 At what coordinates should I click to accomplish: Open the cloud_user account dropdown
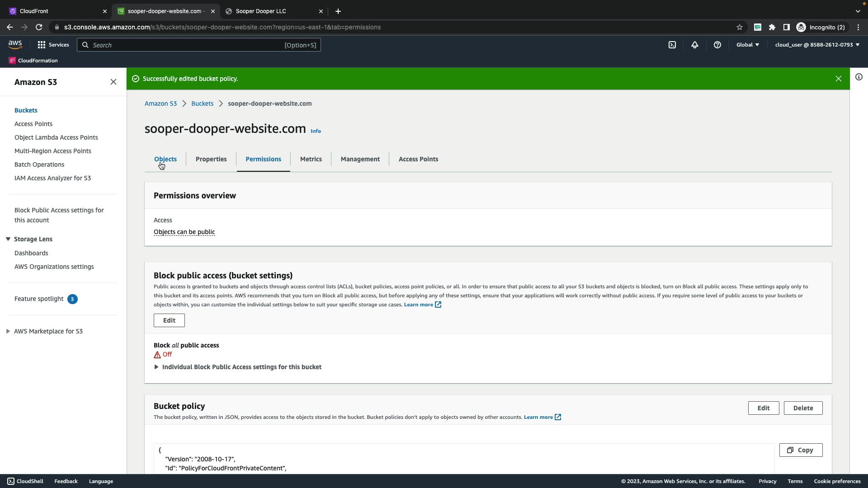(817, 45)
